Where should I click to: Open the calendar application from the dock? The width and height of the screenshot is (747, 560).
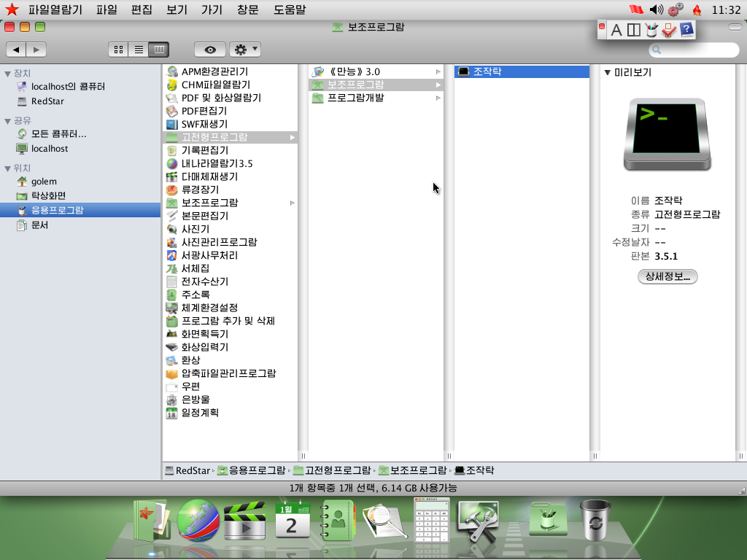[292, 519]
